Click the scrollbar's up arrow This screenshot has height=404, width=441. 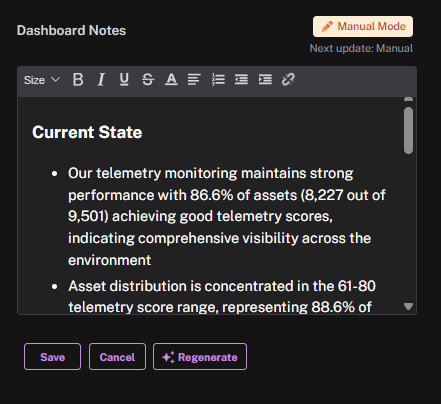[408, 99]
